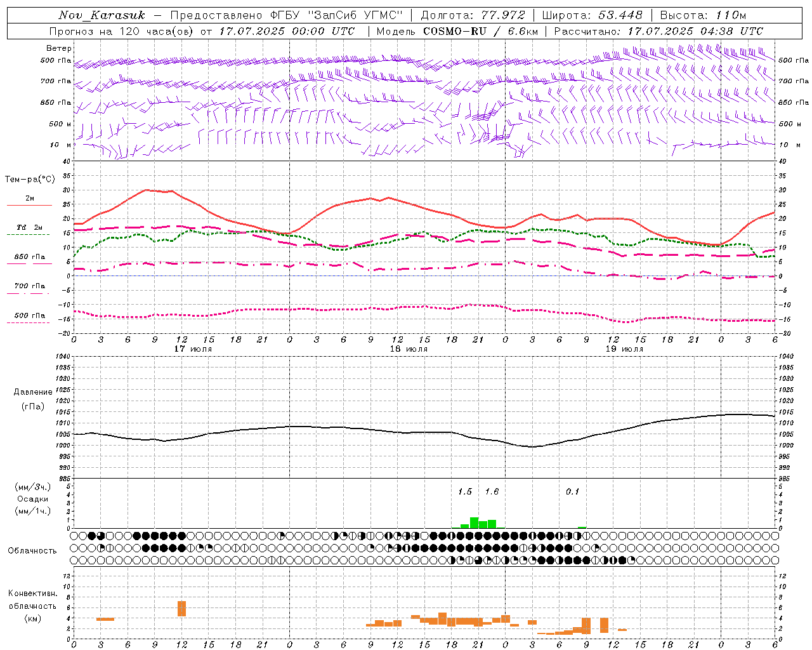Image resolution: width=812 pixels, height=650 pixels.
Task: Click the 'Осадки' precipitation label
Action: 32,499
